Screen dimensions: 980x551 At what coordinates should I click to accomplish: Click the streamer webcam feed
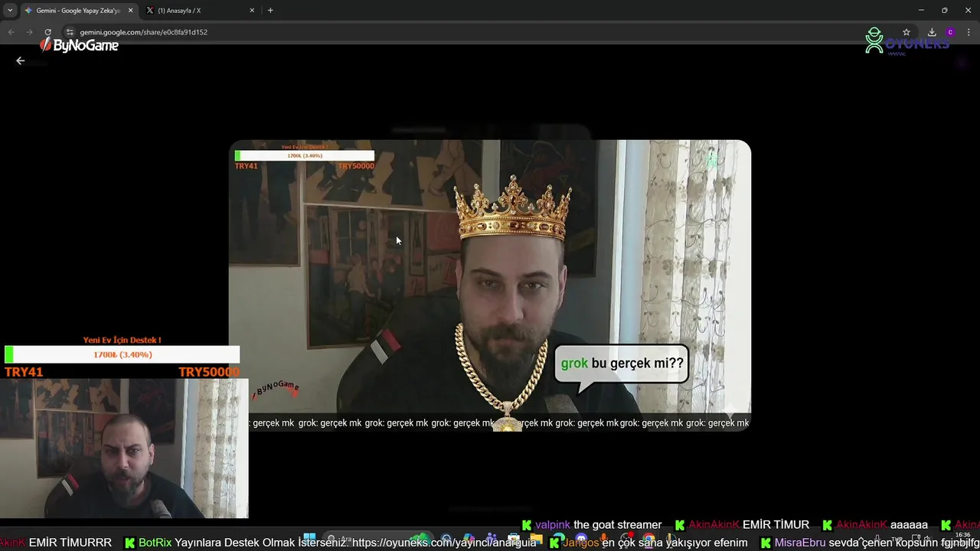[124, 449]
